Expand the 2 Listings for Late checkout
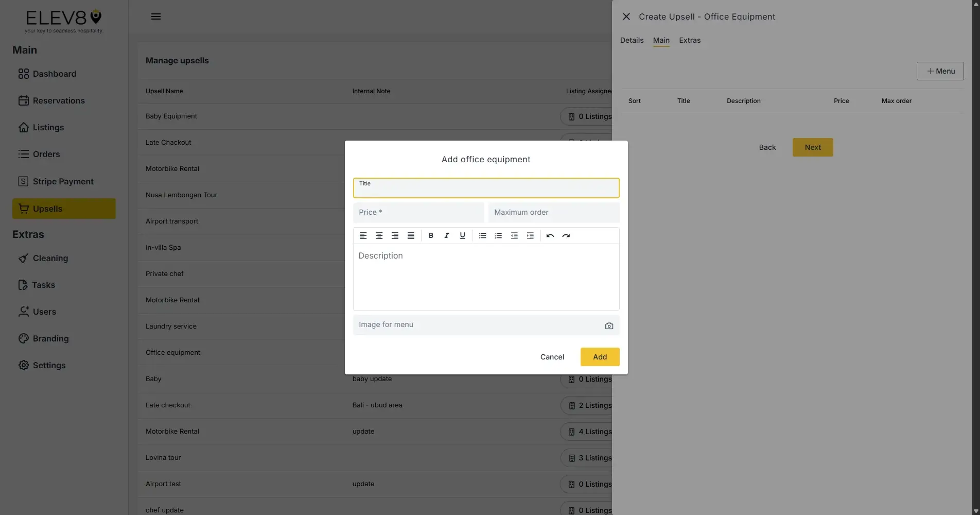980x515 pixels. coord(590,405)
